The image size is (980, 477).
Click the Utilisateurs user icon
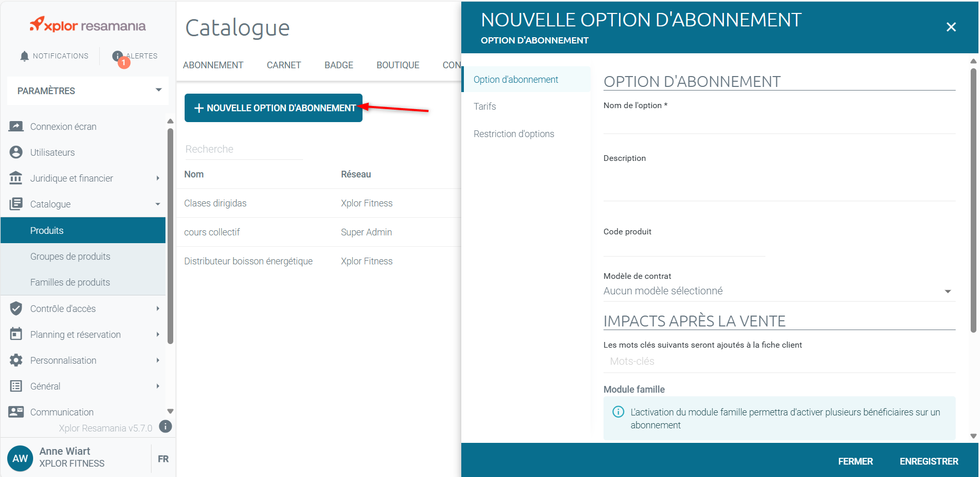click(x=16, y=152)
